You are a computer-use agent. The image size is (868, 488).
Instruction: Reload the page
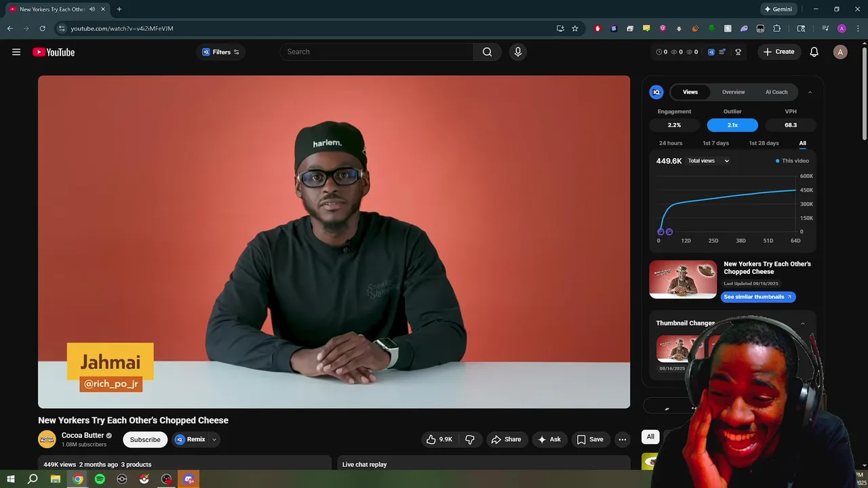[42, 28]
